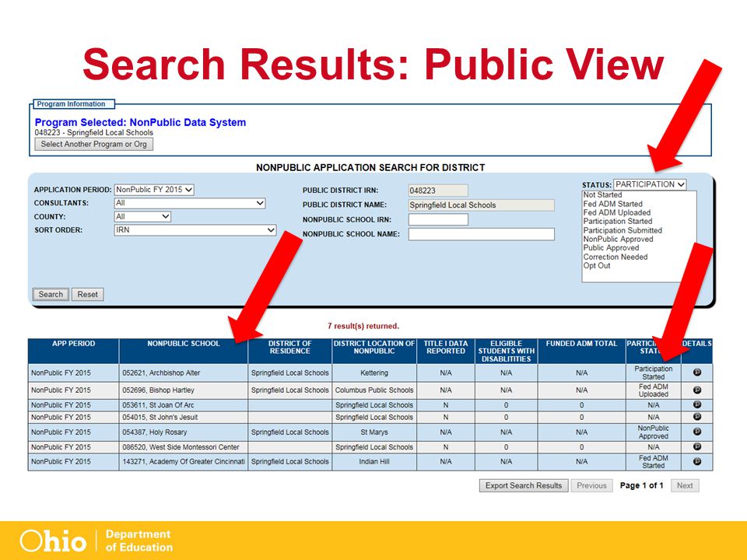Click 'Columbus Public Schools' cell

[x=374, y=390]
